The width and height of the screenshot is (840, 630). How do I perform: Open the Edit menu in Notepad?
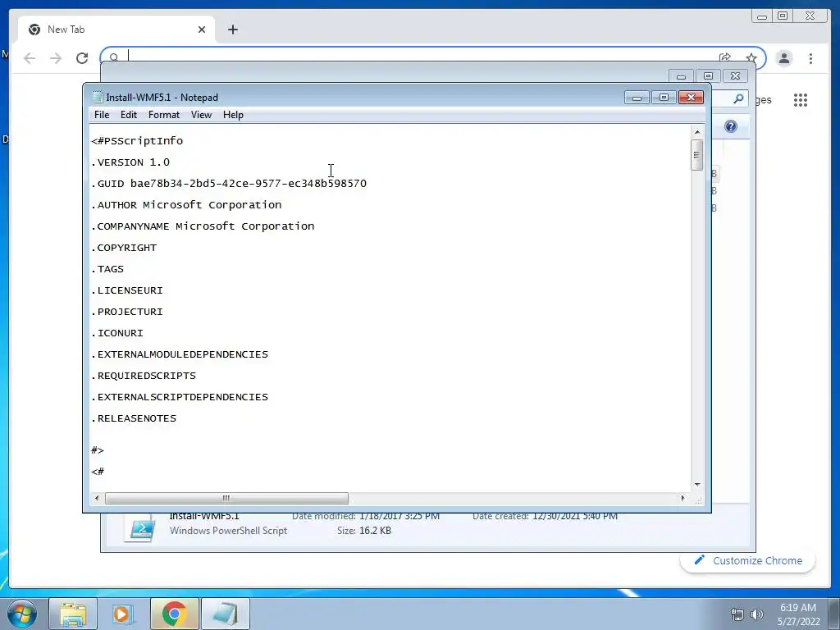point(129,115)
